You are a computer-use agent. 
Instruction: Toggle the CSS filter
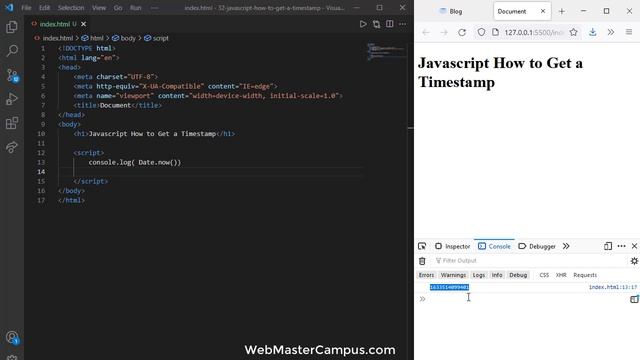point(544,275)
